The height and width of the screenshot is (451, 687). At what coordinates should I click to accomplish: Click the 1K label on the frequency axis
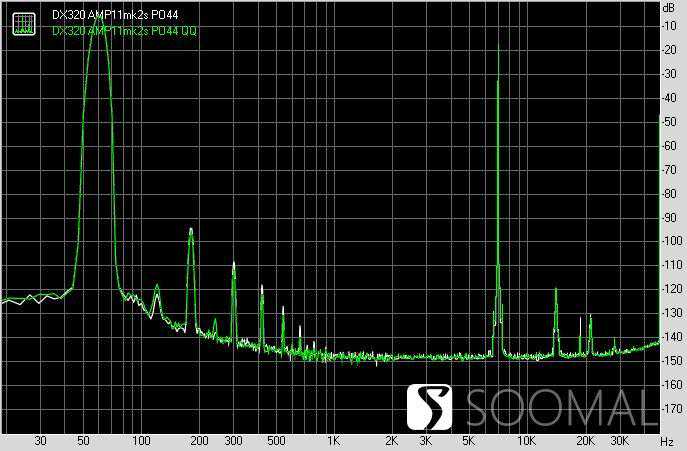(334, 440)
